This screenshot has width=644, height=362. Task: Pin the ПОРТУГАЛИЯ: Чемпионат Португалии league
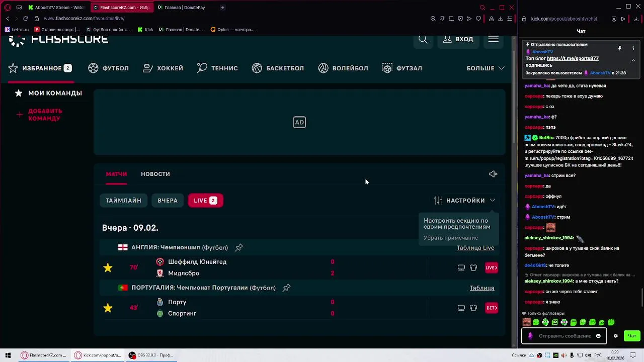tap(286, 288)
